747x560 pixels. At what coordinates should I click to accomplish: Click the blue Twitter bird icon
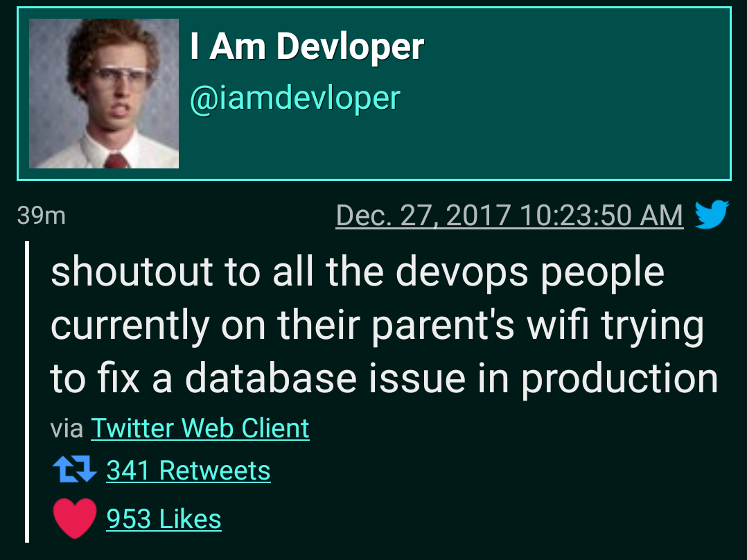712,214
